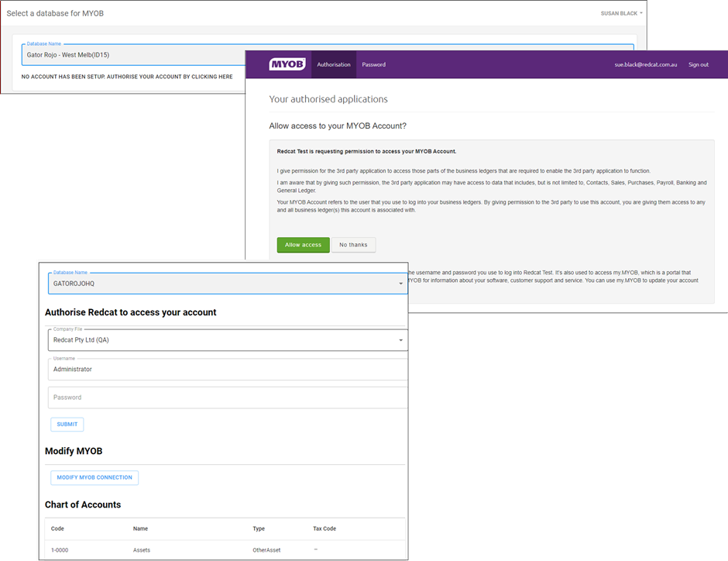The height and width of the screenshot is (561, 728).
Task: Open the SUSAN BLACK user menu
Action: [x=621, y=13]
